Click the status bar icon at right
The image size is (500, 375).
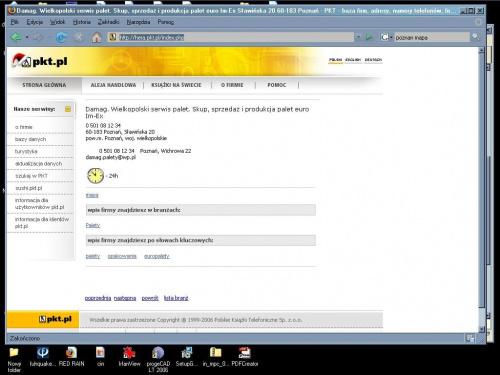click(470, 339)
